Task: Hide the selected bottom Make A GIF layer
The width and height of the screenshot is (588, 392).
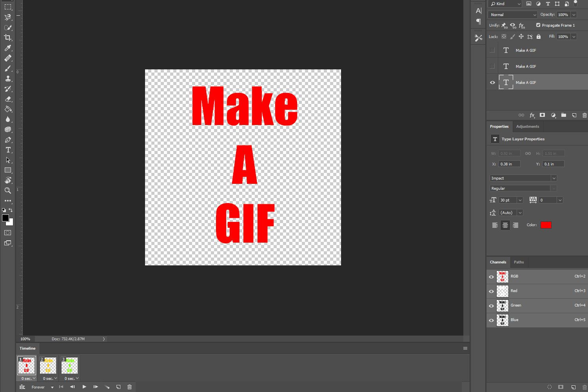Action: pyautogui.click(x=492, y=82)
